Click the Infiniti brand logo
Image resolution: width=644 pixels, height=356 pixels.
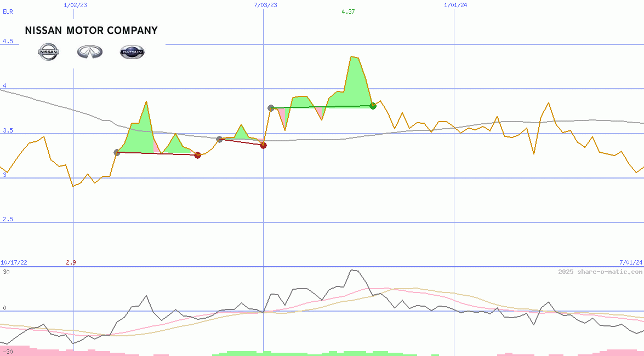pyautogui.click(x=90, y=52)
